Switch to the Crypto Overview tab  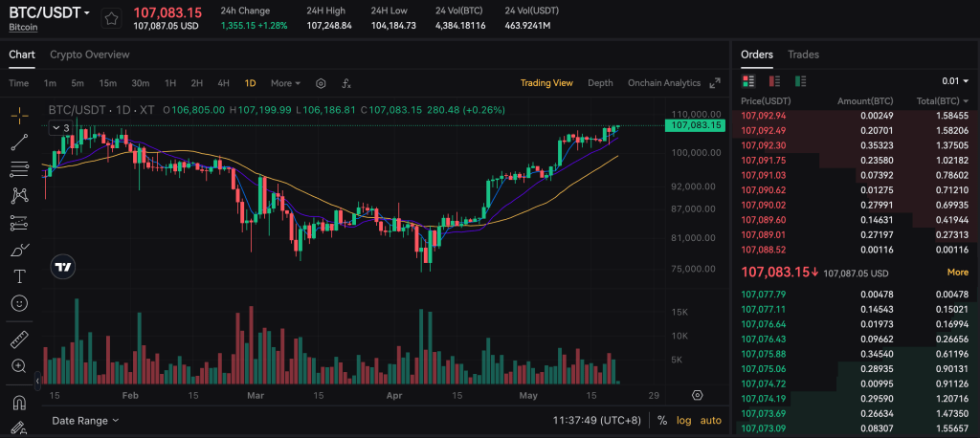pyautogui.click(x=89, y=55)
